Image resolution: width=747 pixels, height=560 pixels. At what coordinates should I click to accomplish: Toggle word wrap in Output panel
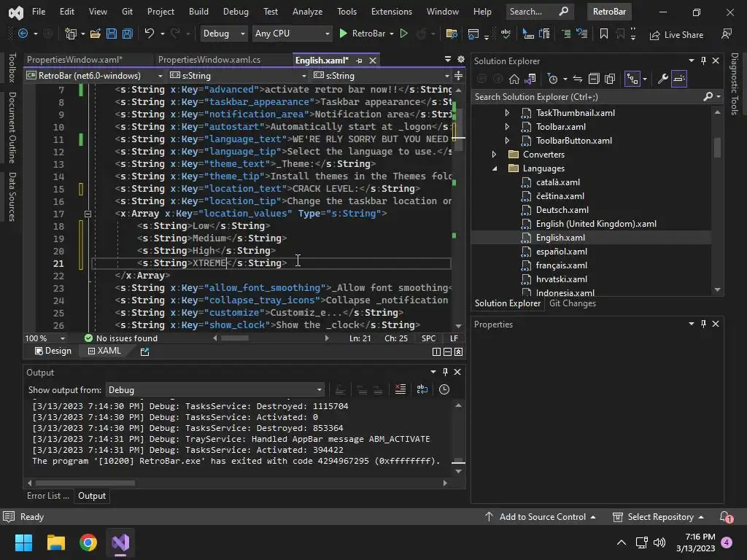[422, 389]
